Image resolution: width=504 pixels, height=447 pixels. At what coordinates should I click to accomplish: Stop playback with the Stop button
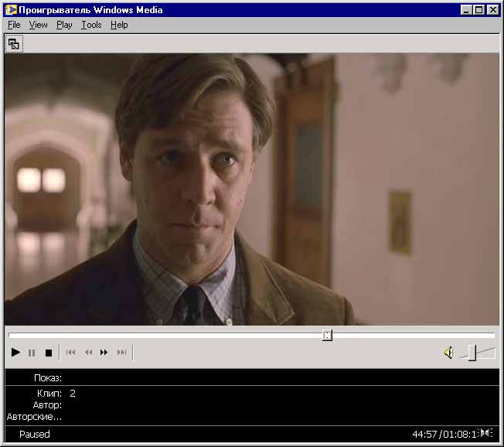click(49, 353)
